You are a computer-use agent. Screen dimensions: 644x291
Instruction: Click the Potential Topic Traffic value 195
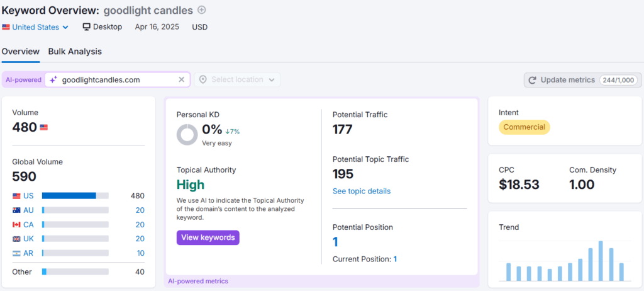point(343,174)
